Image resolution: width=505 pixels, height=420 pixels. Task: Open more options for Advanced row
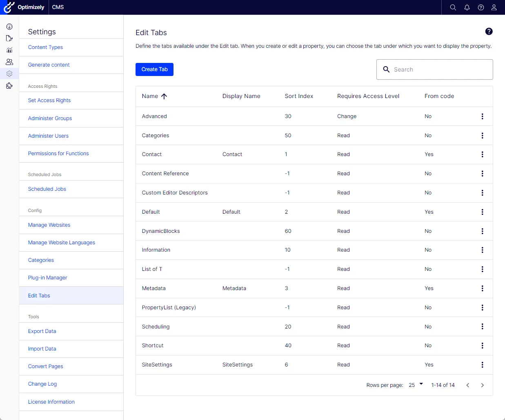[483, 116]
